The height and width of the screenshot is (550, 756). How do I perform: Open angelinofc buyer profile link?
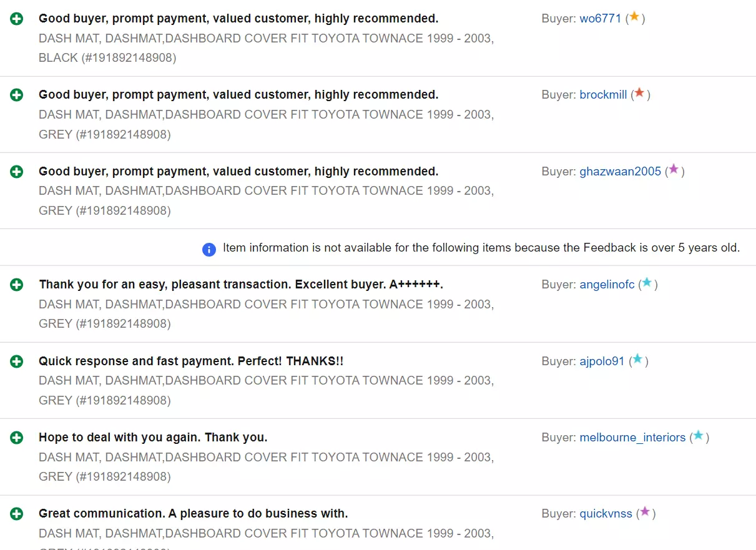[607, 285]
